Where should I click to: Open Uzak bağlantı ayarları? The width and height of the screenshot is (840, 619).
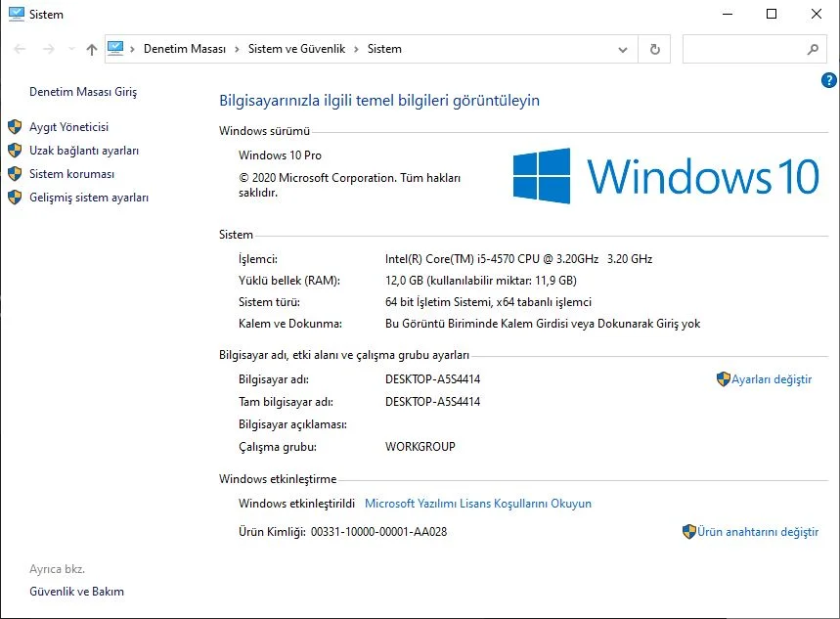[84, 151]
